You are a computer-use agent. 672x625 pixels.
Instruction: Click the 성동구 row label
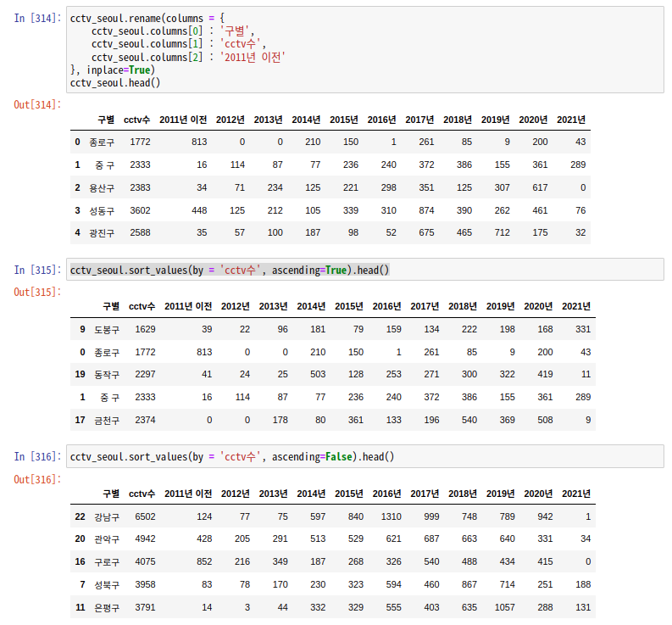pos(102,210)
